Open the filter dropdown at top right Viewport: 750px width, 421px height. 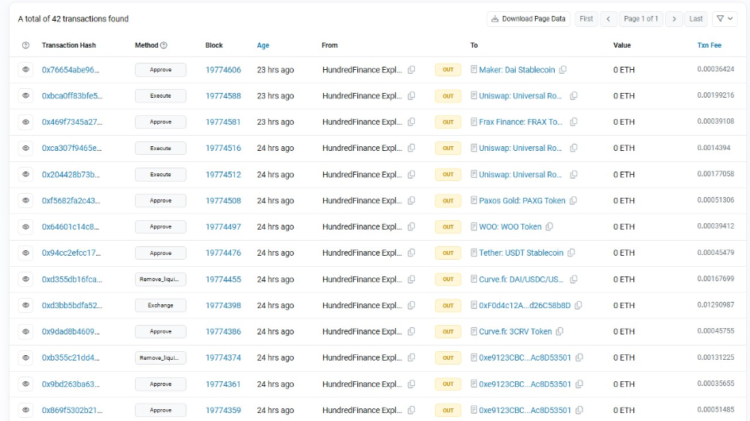click(x=724, y=19)
